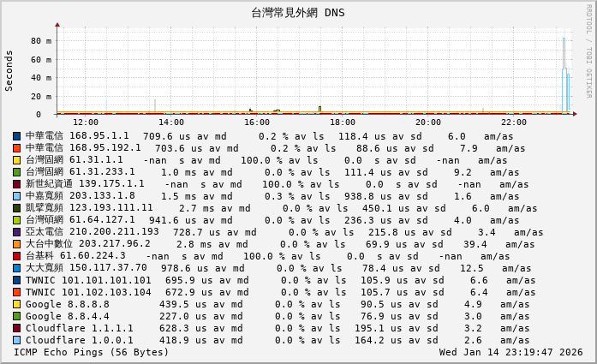
Task: Click the Seconds vertical axis label
Action: tap(9, 69)
